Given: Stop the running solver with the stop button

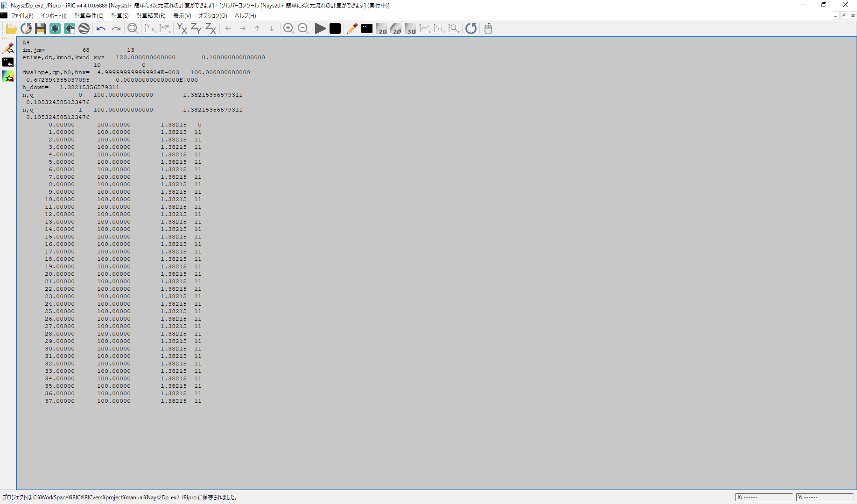Looking at the screenshot, I should tap(335, 29).
